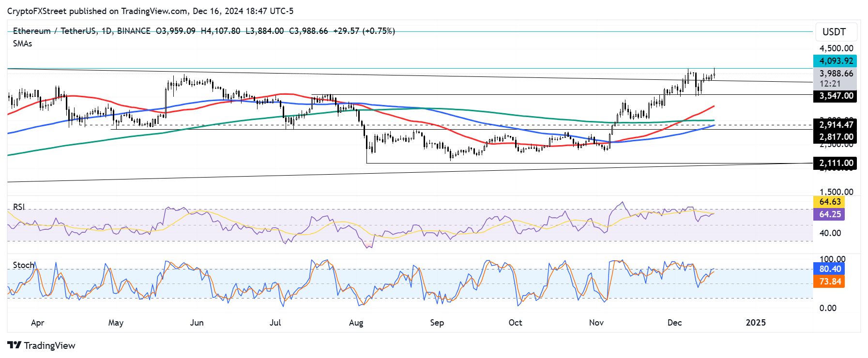The height and width of the screenshot is (358, 868).
Task: Click the 2025 time axis label
Action: tap(756, 323)
